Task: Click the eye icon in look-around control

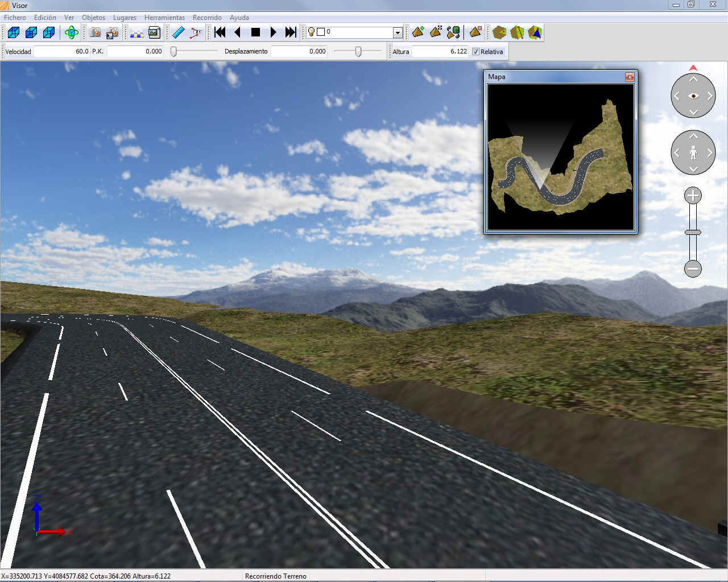Action: click(693, 96)
